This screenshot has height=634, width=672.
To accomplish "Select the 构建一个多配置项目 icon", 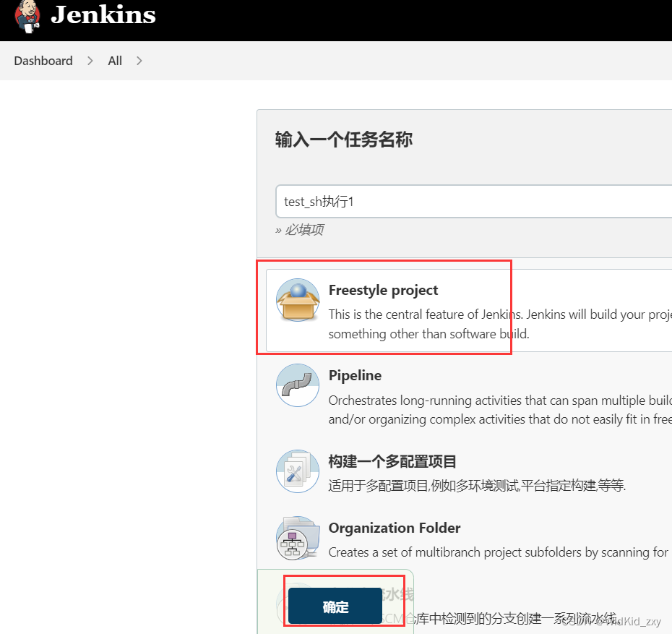I will pyautogui.click(x=297, y=471).
